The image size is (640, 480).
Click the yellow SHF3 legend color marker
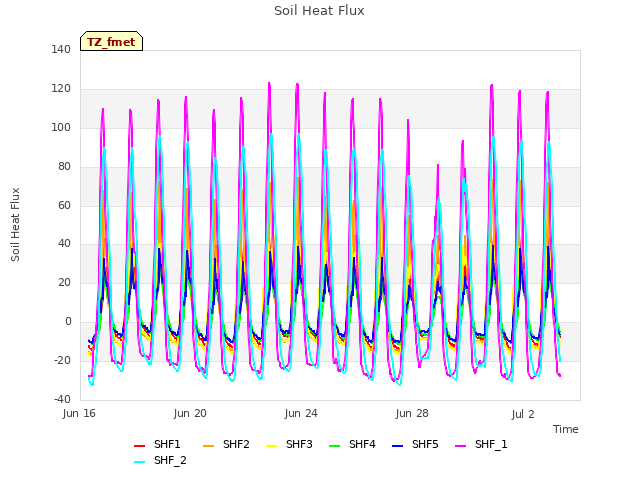pyautogui.click(x=271, y=446)
